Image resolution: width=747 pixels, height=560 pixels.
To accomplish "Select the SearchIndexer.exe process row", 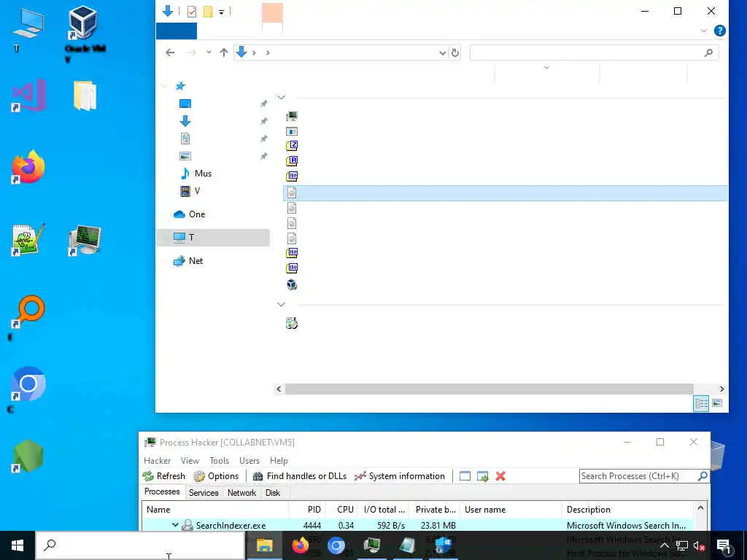I will pyautogui.click(x=417, y=525).
